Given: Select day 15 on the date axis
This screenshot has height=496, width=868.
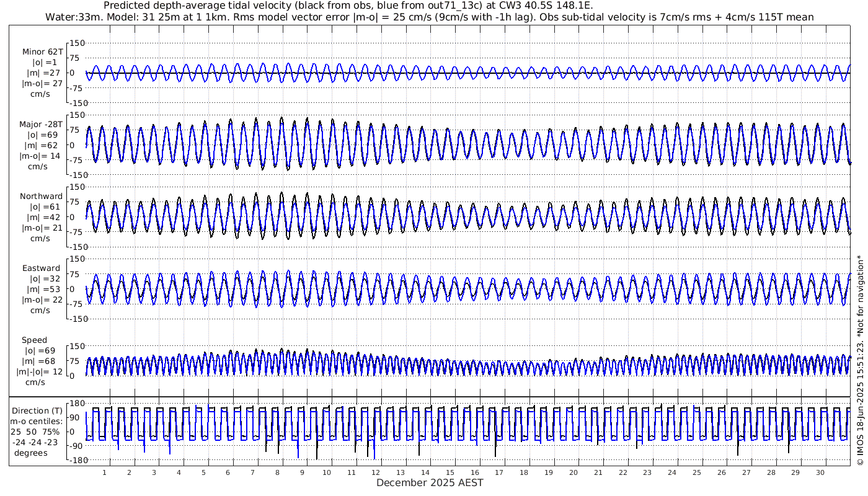Looking at the screenshot, I should coord(450,472).
